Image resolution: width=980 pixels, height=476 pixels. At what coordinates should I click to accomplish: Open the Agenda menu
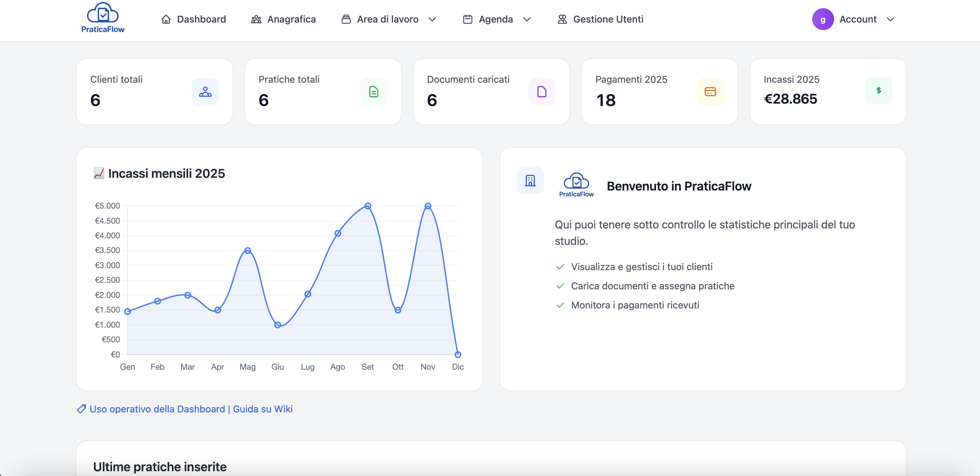(497, 19)
